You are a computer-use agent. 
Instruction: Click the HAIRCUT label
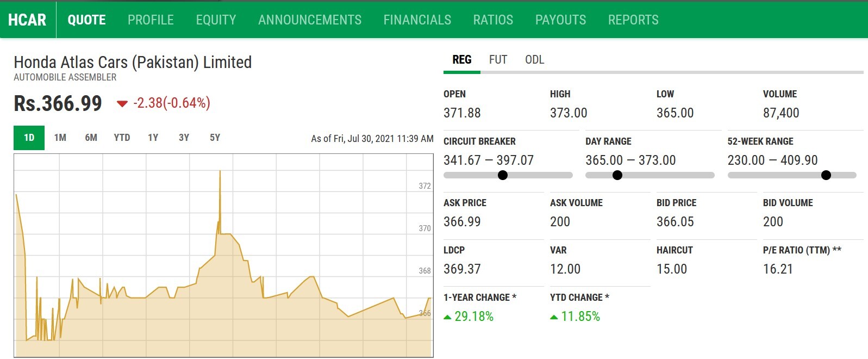coord(675,250)
